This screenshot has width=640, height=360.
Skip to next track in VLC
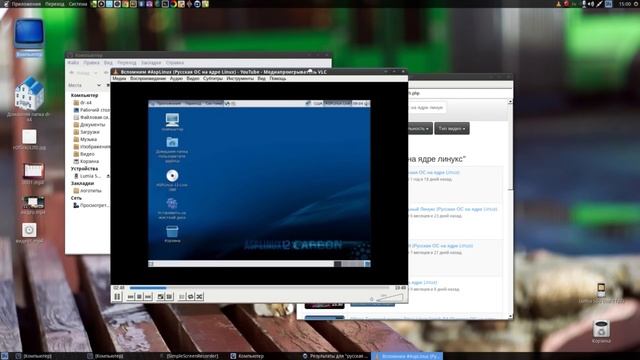tap(148, 297)
